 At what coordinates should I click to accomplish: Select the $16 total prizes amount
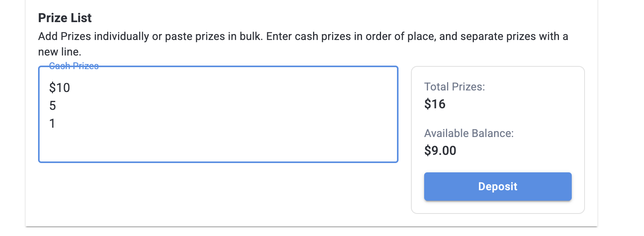point(435,104)
